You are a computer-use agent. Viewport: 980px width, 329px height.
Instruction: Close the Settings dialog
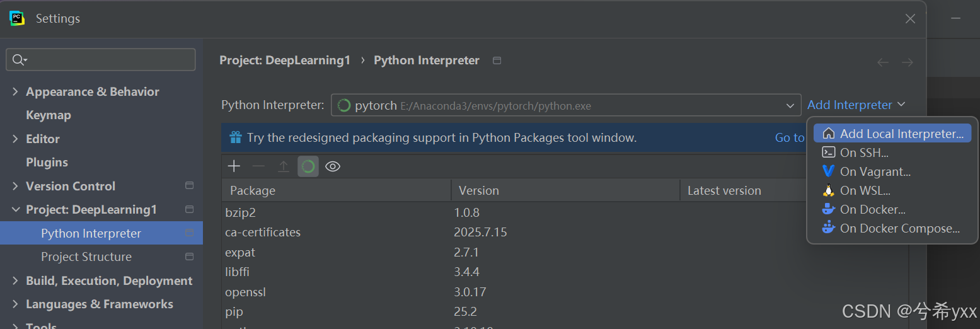click(910, 19)
